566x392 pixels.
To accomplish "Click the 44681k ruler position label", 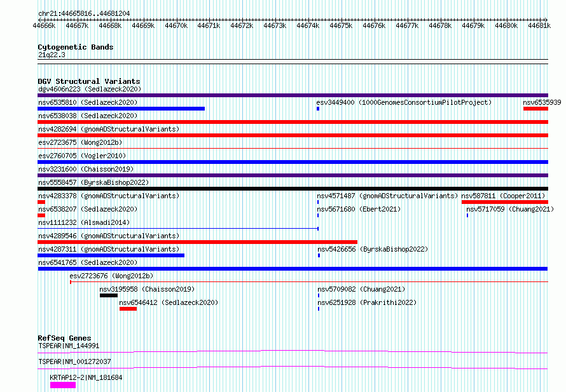I will coord(539,25).
